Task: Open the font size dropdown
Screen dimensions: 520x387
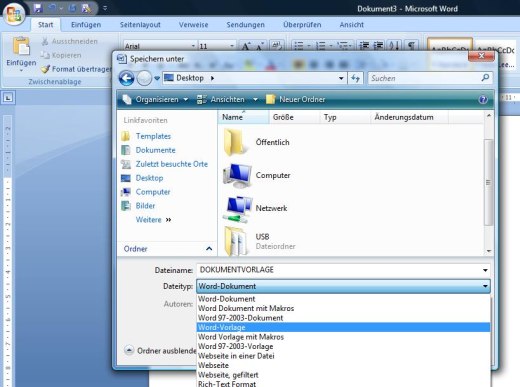Action: click(232, 46)
